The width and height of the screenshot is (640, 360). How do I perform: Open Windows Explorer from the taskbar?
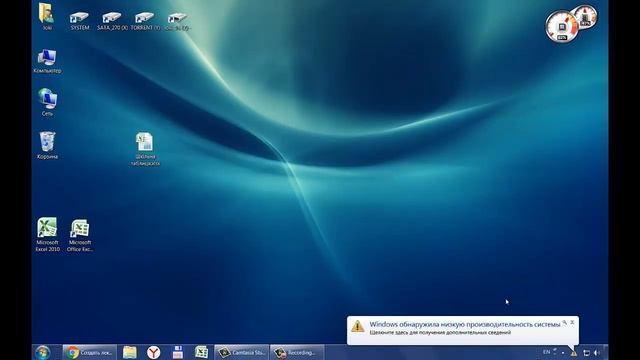coord(130,352)
